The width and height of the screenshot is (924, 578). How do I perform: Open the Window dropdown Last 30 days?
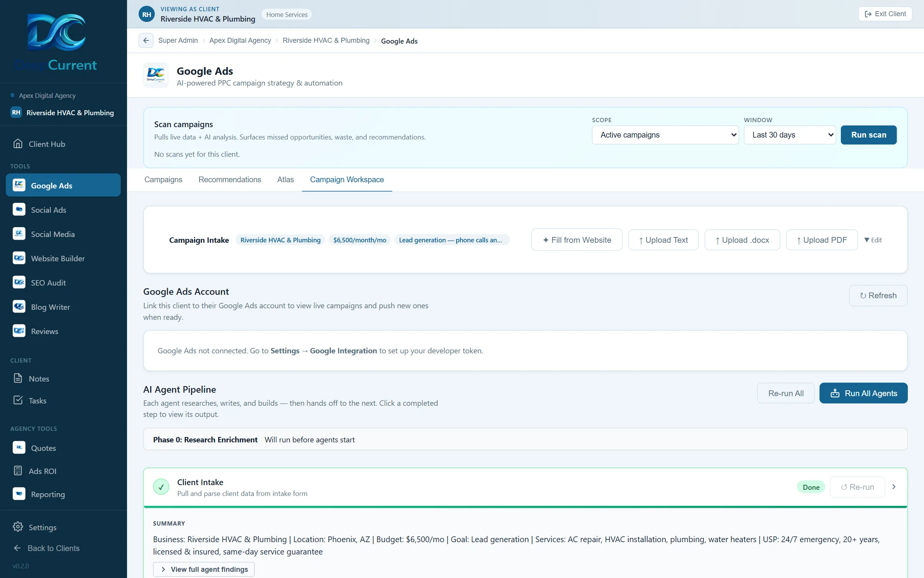pos(790,135)
